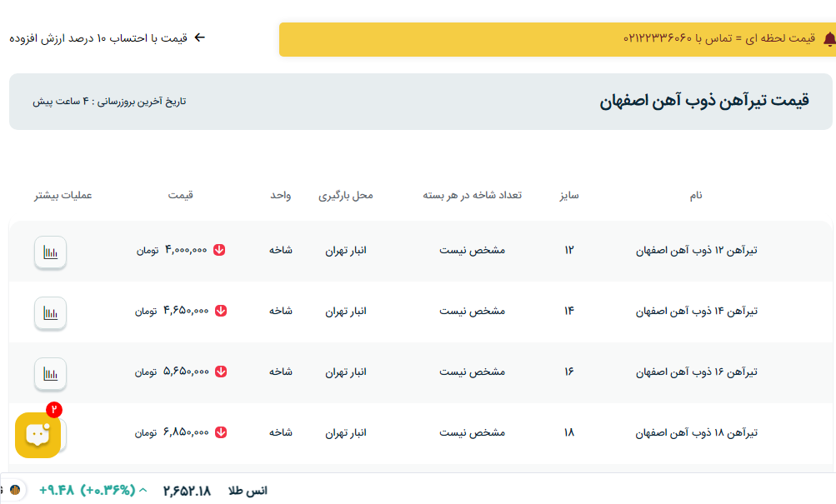Image resolution: width=836 pixels, height=504 pixels.
Task: Click red down-arrow beside ۴,۰۰۰,۰۰۰ price
Action: coord(220,250)
